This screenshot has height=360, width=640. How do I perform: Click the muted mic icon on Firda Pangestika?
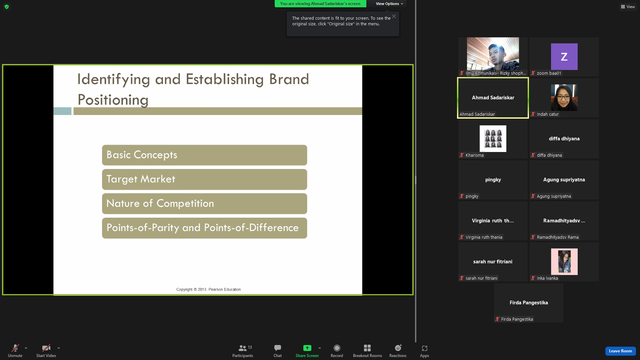[x=497, y=319]
